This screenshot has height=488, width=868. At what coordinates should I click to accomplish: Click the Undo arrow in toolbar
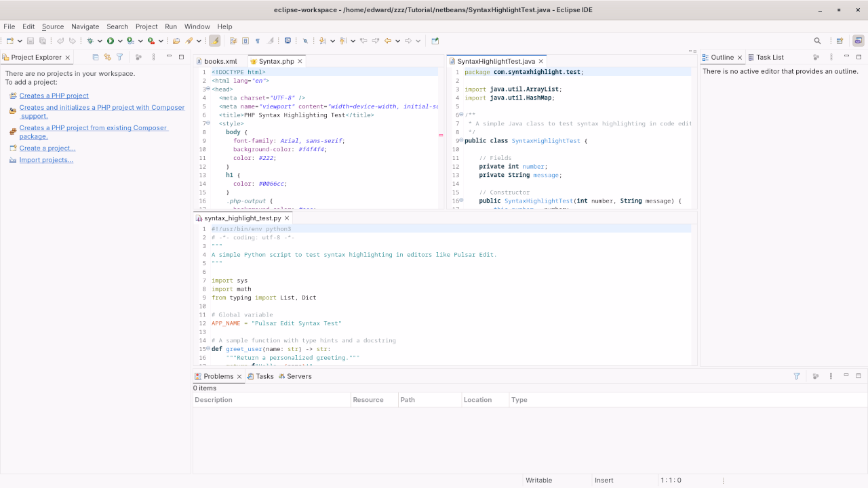(60, 41)
